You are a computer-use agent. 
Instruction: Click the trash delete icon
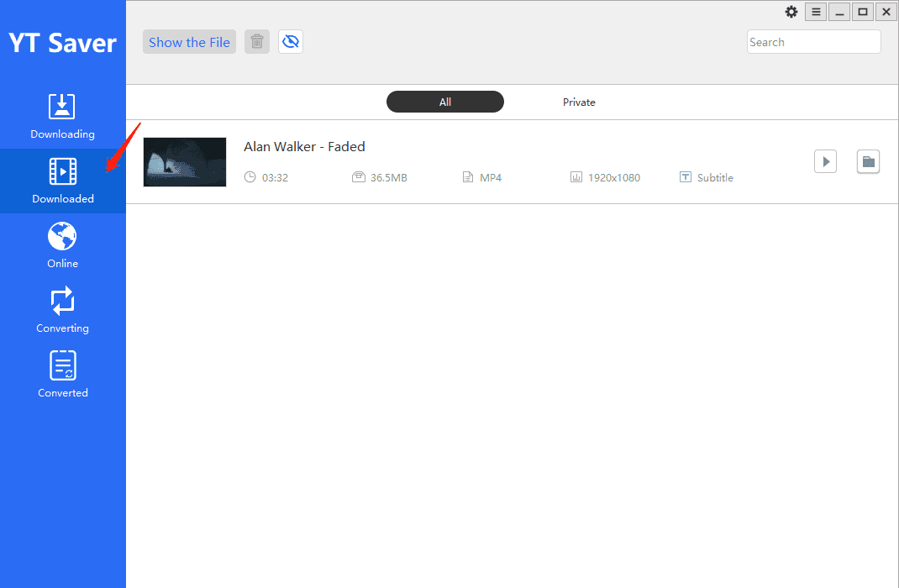(x=257, y=42)
